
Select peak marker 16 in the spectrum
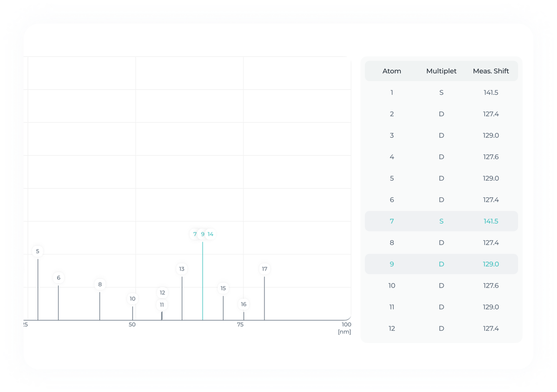point(244,304)
